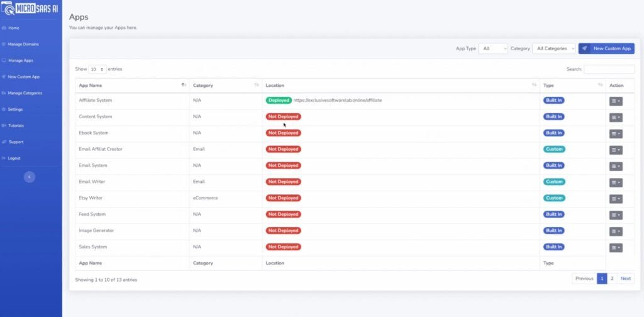Image resolution: width=644 pixels, height=317 pixels.
Task: Sort by App Name column header
Action: [132, 86]
